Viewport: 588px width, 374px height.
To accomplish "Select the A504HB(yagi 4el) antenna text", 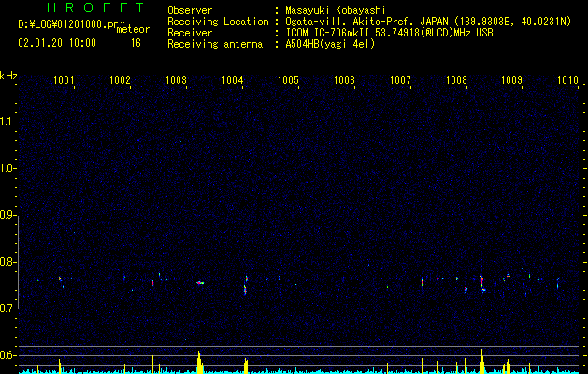I will pos(330,44).
